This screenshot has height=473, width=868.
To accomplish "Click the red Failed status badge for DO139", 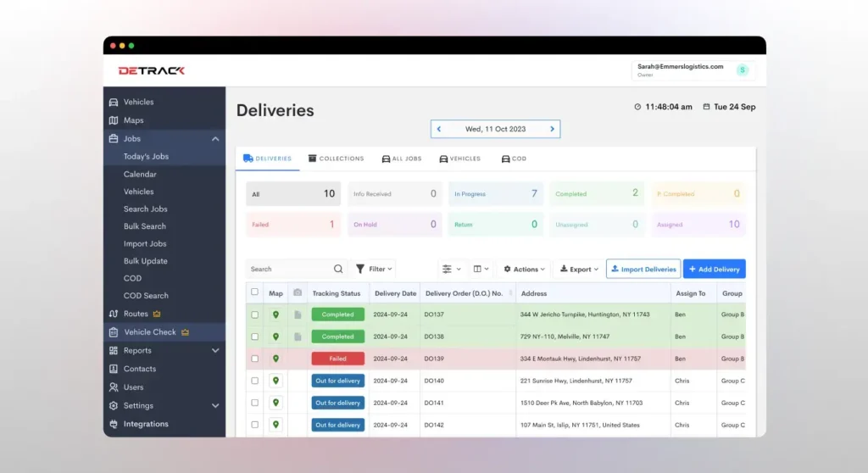I will click(x=337, y=359).
